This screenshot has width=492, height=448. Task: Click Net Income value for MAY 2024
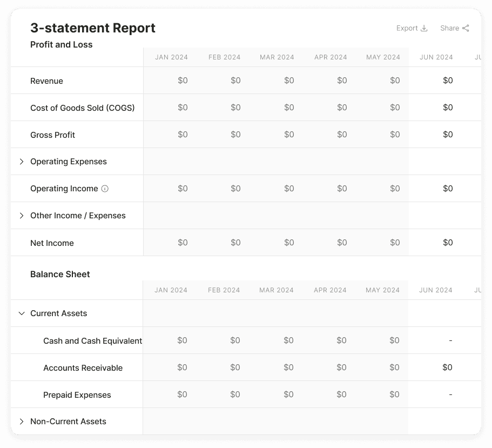(x=395, y=243)
